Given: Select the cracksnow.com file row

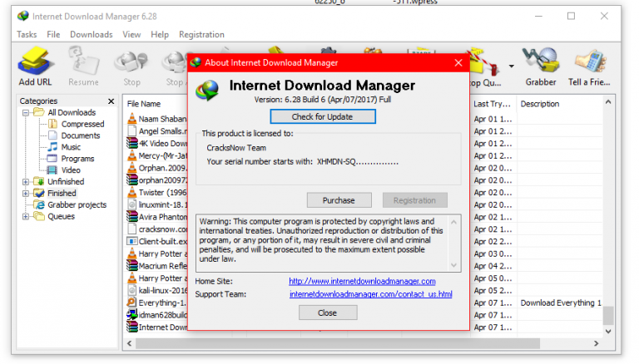Looking at the screenshot, I should pos(157,229).
